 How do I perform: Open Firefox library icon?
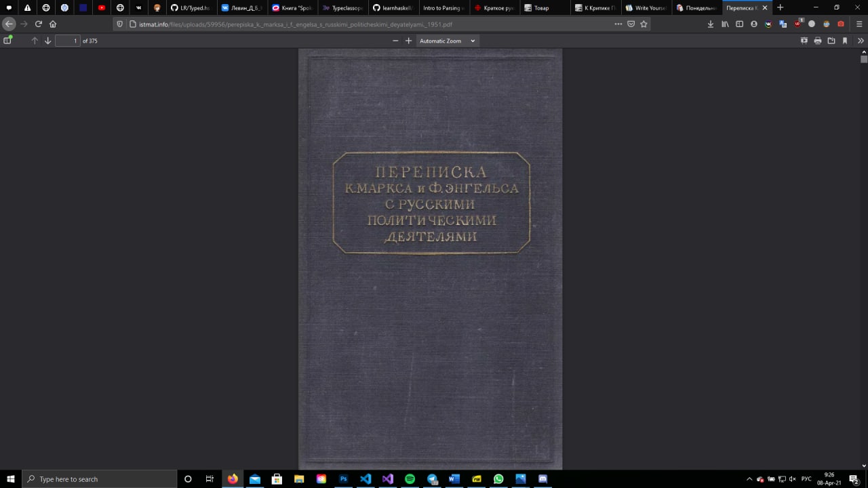tap(725, 24)
